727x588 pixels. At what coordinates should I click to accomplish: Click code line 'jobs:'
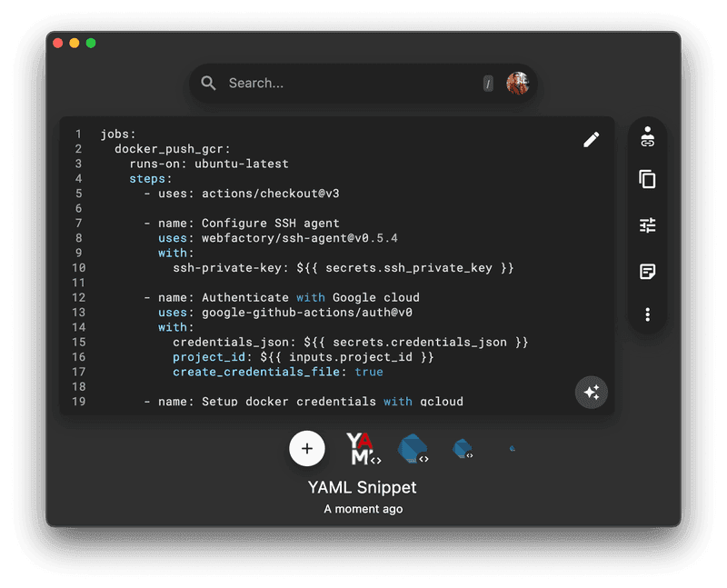coord(118,134)
